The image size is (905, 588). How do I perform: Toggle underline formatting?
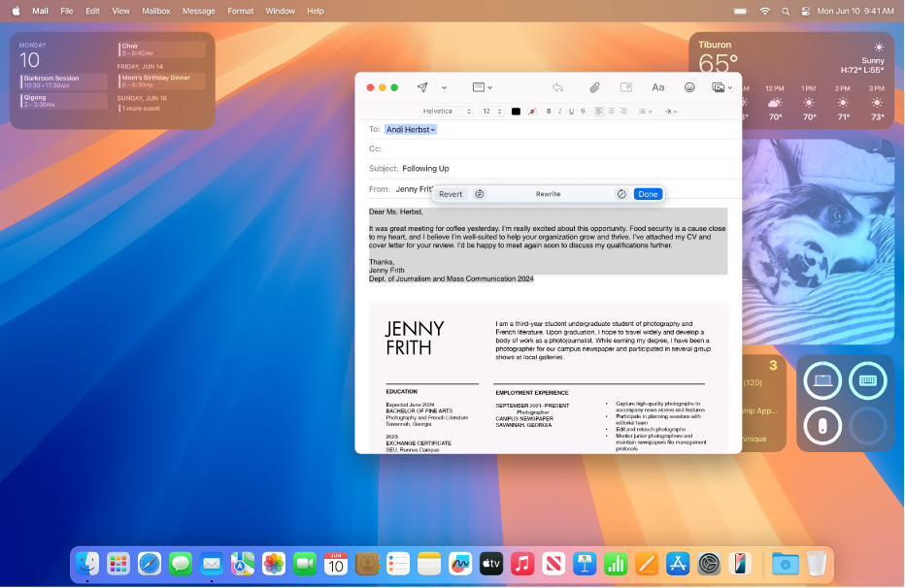pos(570,112)
